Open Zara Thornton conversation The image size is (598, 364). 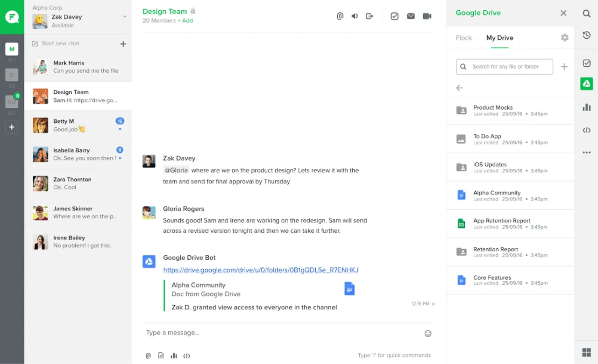78,183
